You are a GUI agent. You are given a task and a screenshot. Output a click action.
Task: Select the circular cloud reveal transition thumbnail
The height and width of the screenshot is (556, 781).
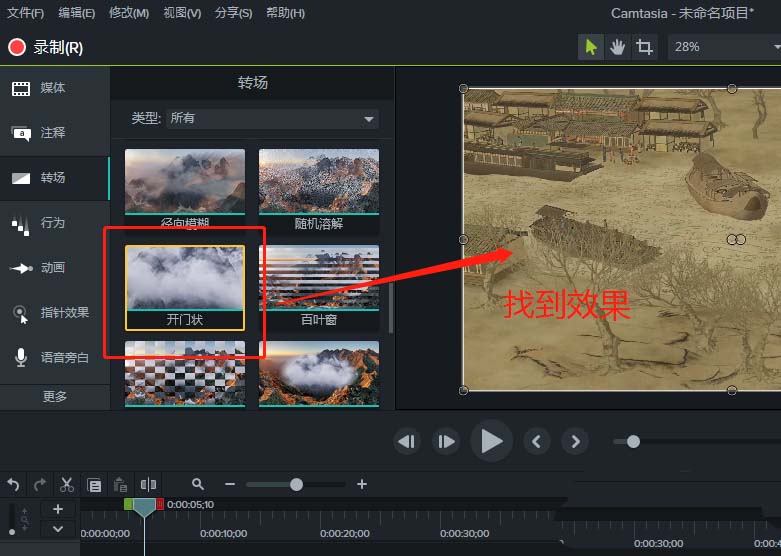319,374
